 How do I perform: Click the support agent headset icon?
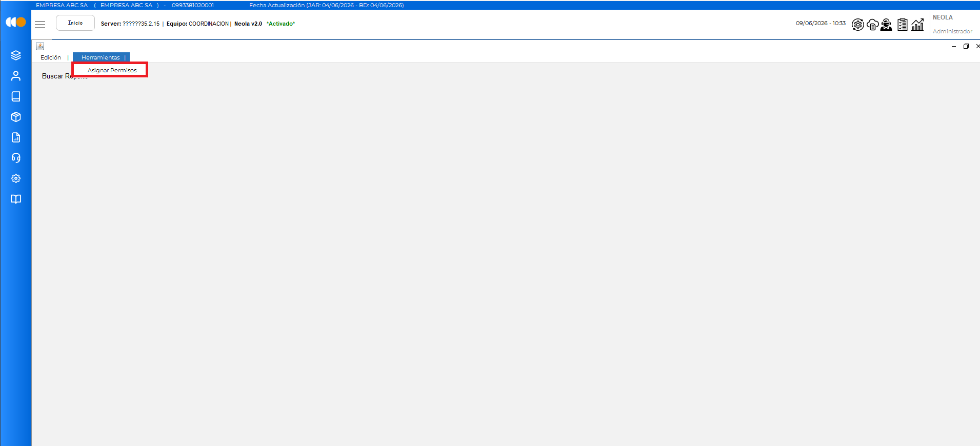pyautogui.click(x=886, y=24)
